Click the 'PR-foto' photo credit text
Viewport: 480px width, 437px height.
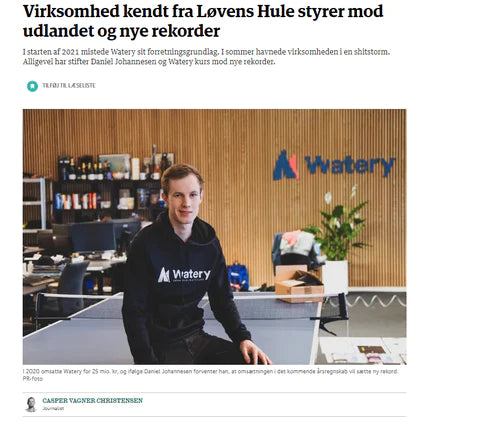point(32,378)
